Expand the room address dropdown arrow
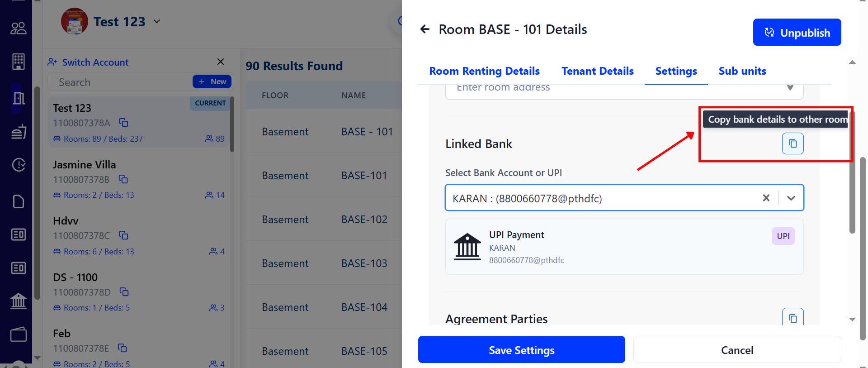 [x=790, y=88]
